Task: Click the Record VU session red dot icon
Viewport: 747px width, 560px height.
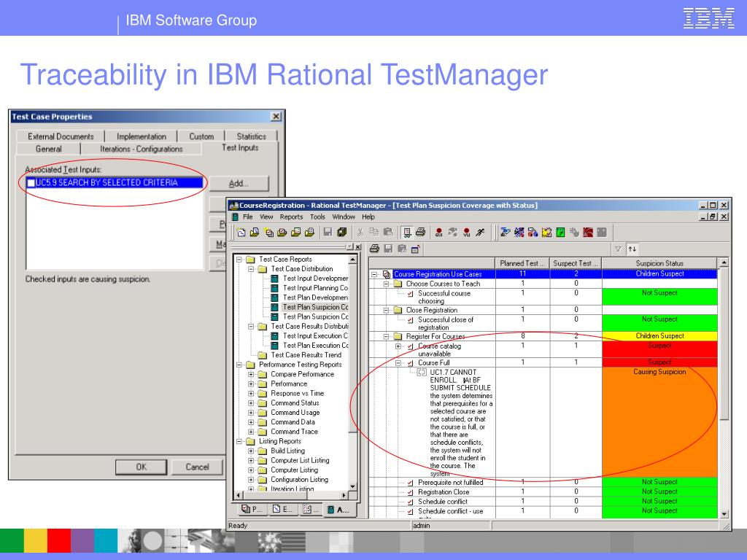Action: (x=466, y=232)
